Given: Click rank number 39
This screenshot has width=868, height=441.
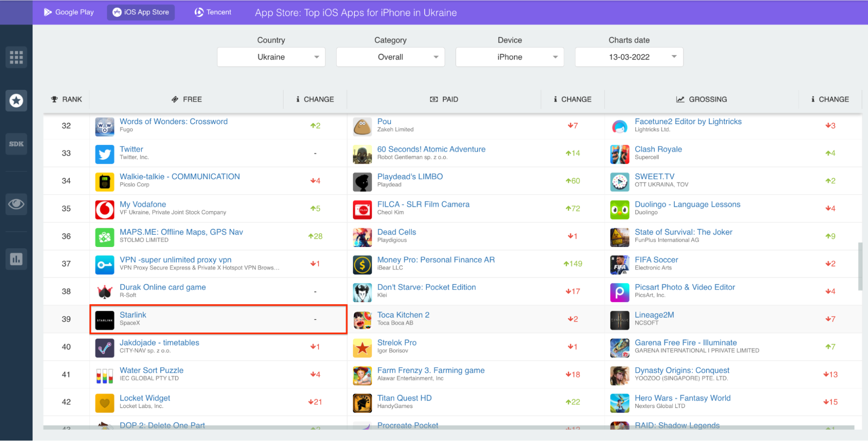Looking at the screenshot, I should coord(66,319).
